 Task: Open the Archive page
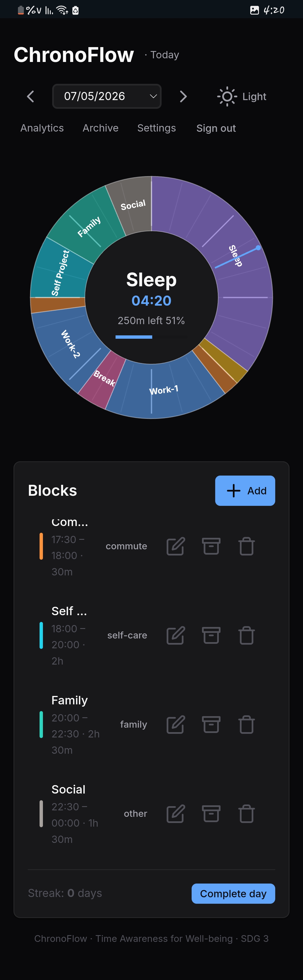[100, 128]
